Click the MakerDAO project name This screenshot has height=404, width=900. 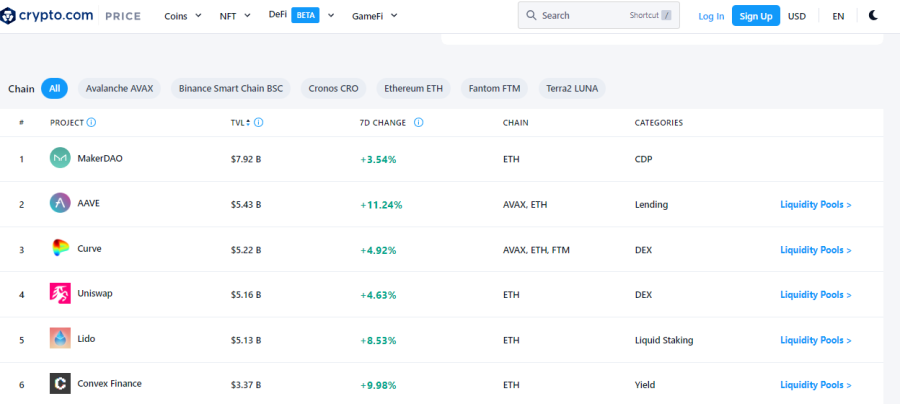pyautogui.click(x=100, y=158)
